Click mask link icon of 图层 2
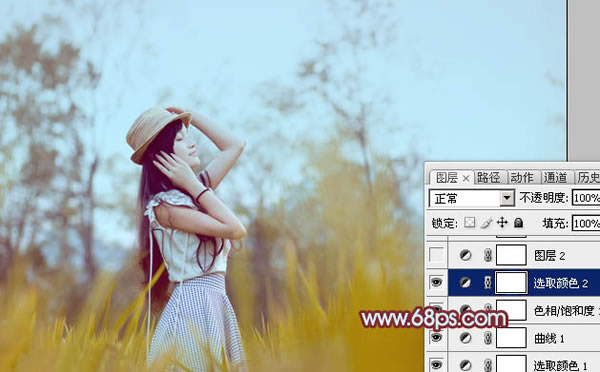600x372 pixels. point(488,255)
